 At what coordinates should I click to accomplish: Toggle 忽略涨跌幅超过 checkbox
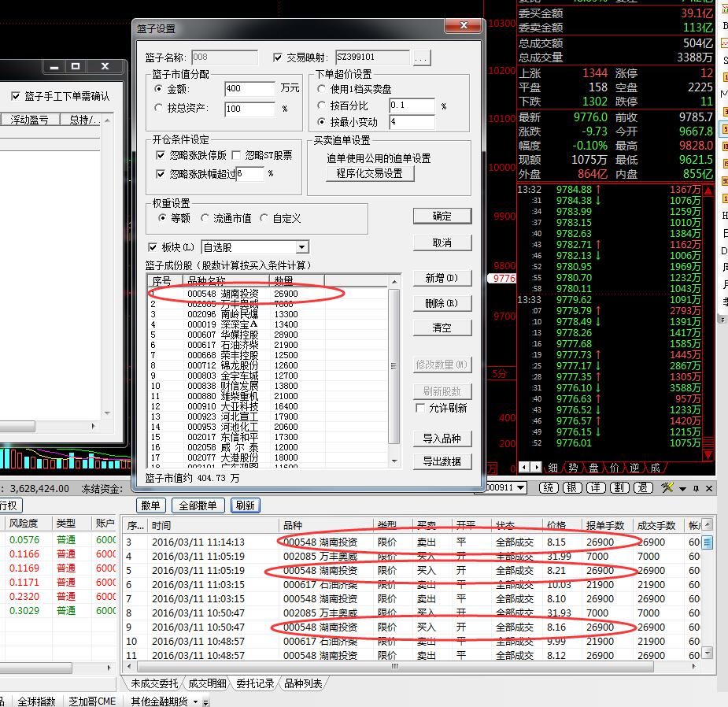[x=161, y=174]
